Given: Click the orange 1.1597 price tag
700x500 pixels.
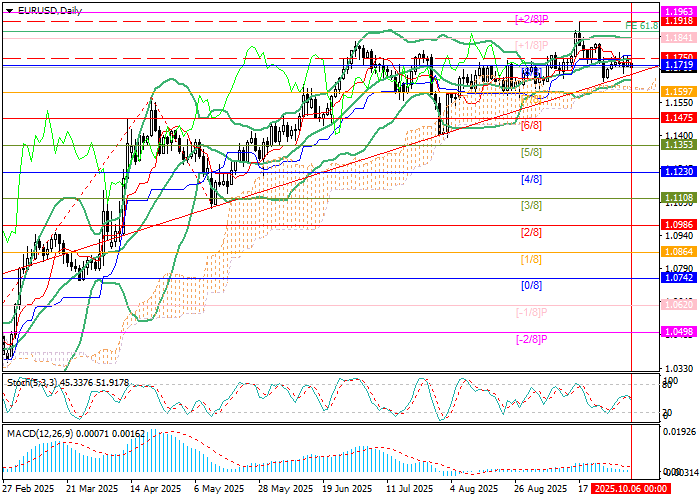Looking at the screenshot, I should 680,91.
